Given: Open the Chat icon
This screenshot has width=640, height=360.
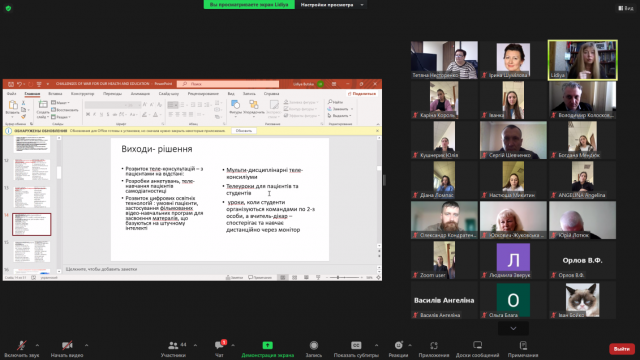Looking at the screenshot, I should coord(219,345).
